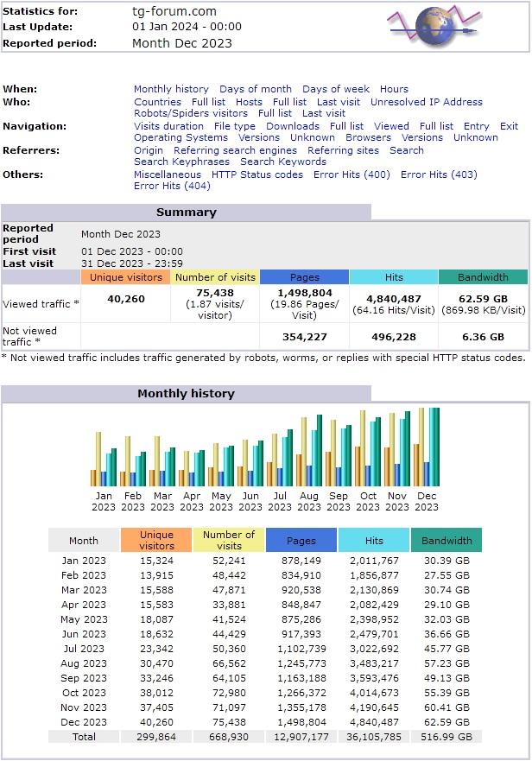Viewport: 532px width, 761px height.
Task: Click the Dec 2023 bars in chart
Action: [x=427, y=447]
